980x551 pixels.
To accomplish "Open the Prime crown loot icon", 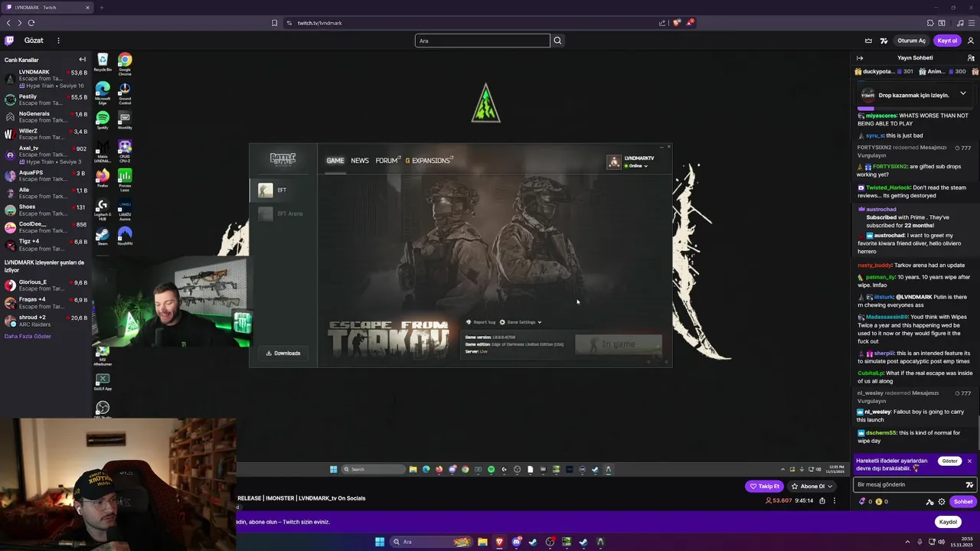I will tap(868, 41).
